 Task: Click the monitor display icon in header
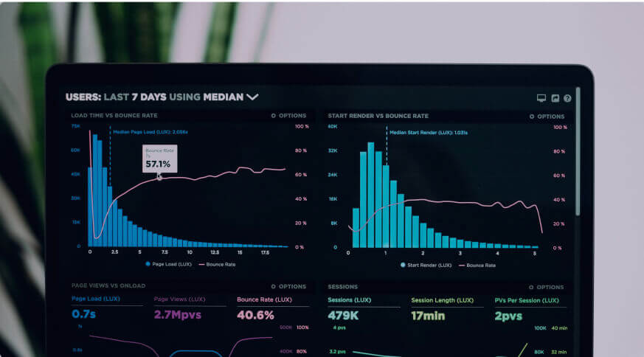click(541, 98)
